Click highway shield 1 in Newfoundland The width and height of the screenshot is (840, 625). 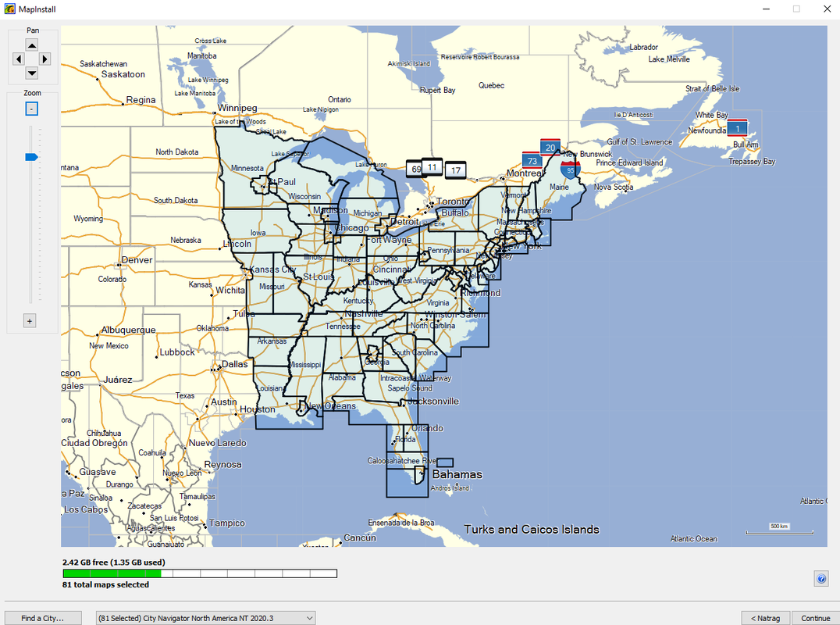(738, 128)
